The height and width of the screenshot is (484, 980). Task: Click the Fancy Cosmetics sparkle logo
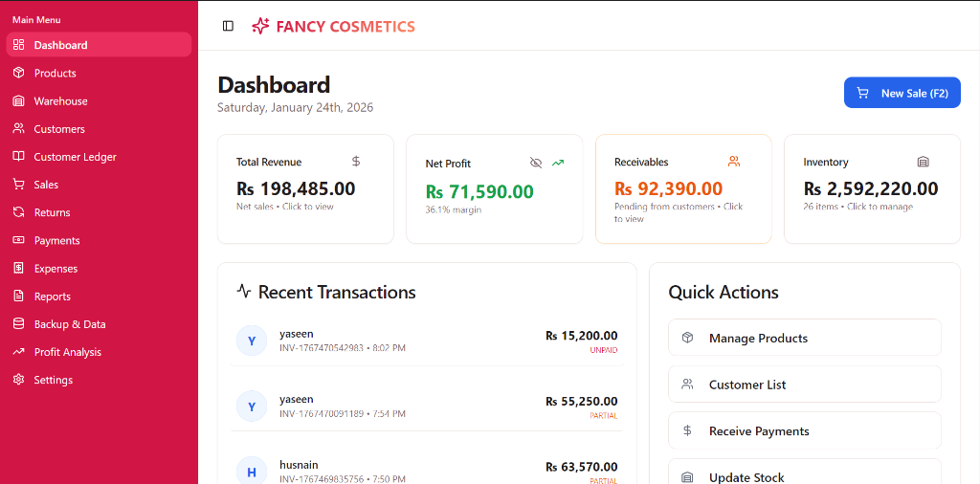[x=260, y=26]
